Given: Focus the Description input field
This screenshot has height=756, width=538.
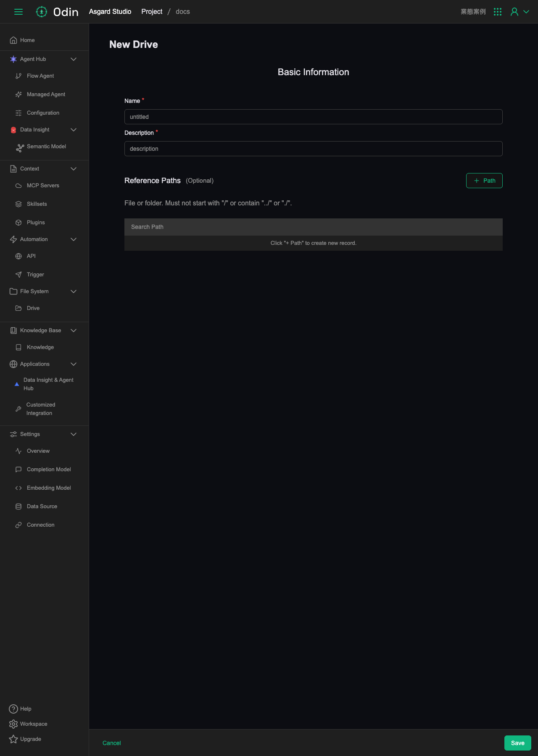Looking at the screenshot, I should click(314, 149).
